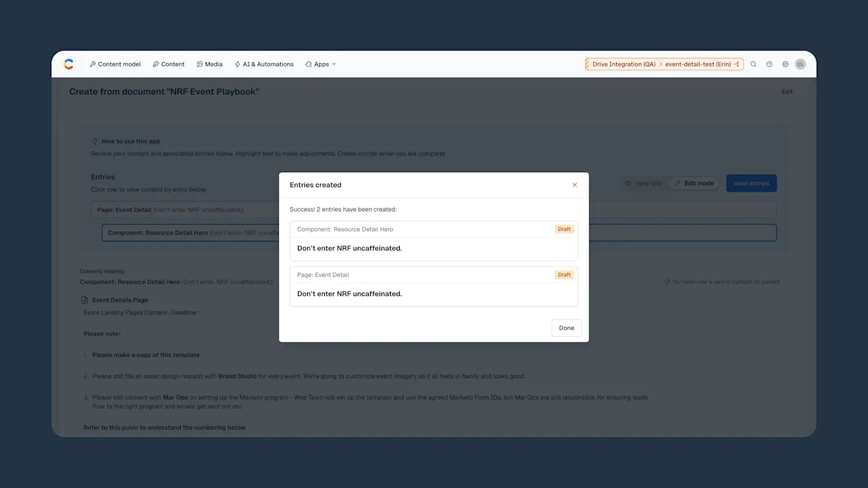The image size is (868, 488).
Task: Open the user avatar menu
Action: [x=800, y=64]
